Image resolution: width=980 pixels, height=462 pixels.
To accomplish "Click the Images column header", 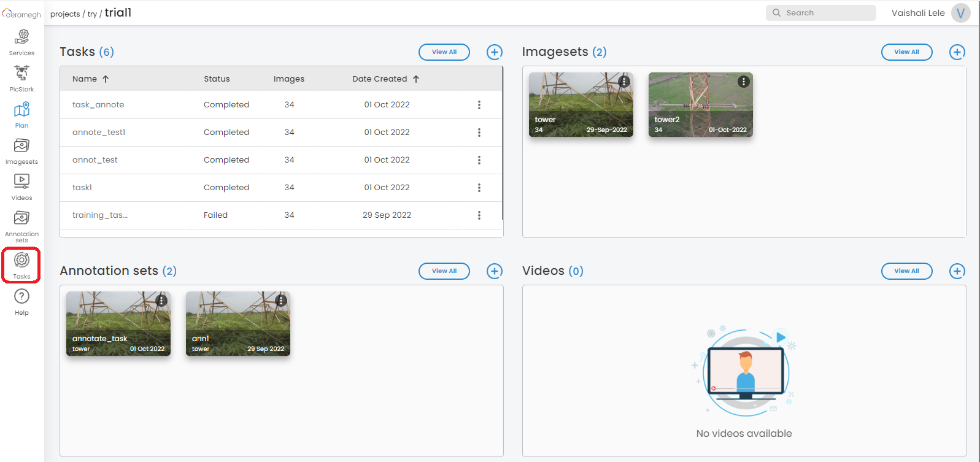I will click(x=289, y=79).
